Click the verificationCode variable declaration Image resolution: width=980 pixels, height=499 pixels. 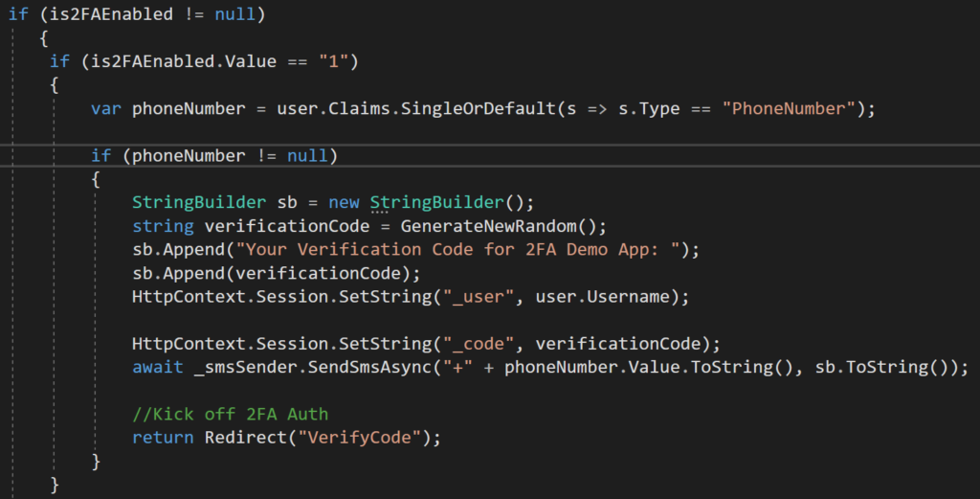point(287,226)
